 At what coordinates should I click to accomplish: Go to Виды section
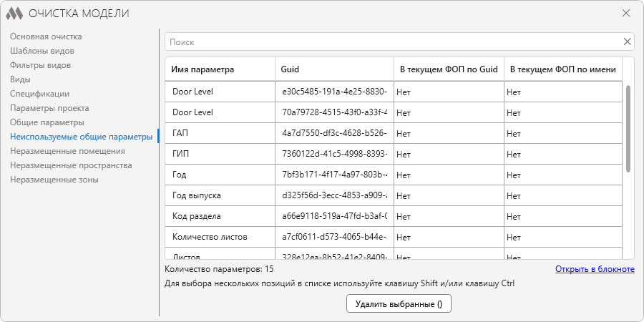point(20,79)
